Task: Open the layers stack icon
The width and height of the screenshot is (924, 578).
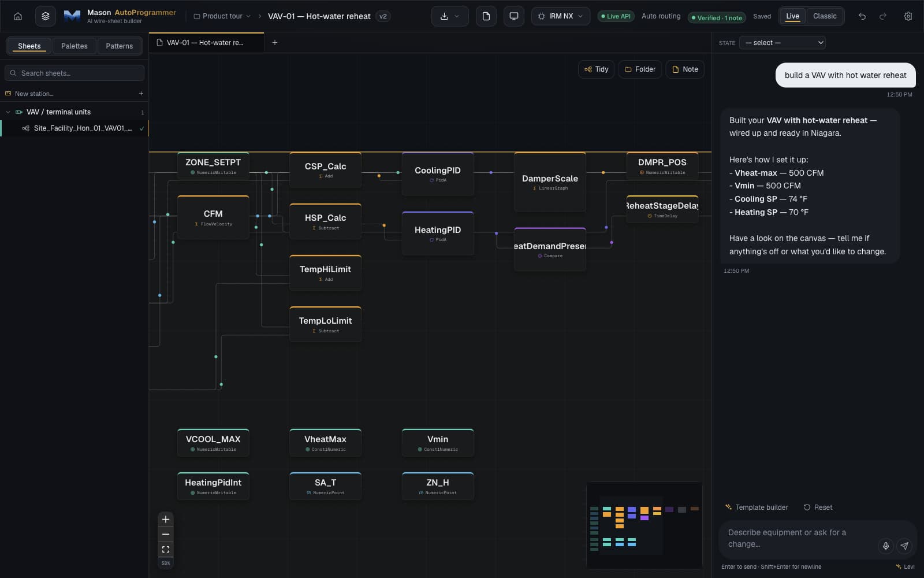Action: pos(46,16)
